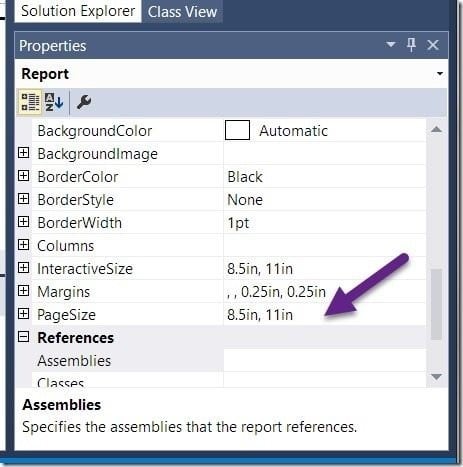Image resolution: width=463 pixels, height=467 pixels.
Task: Switch to the Solution Explorer tab
Action: [78, 11]
